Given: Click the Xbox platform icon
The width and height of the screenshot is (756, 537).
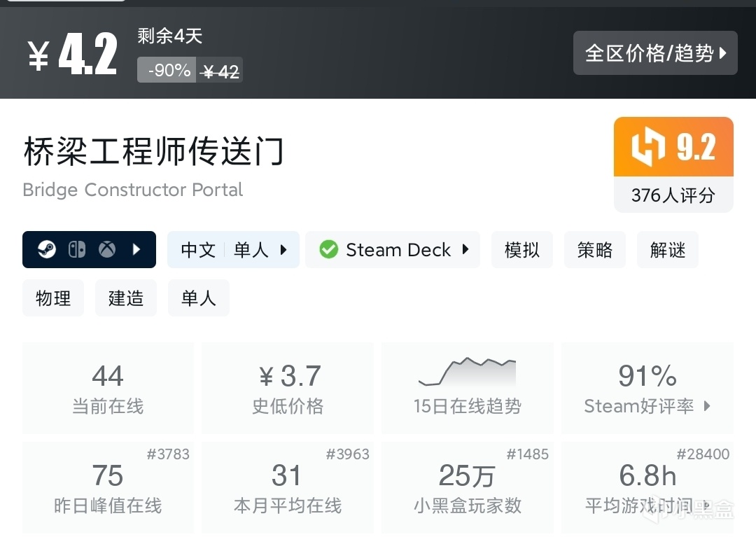Looking at the screenshot, I should click(107, 250).
